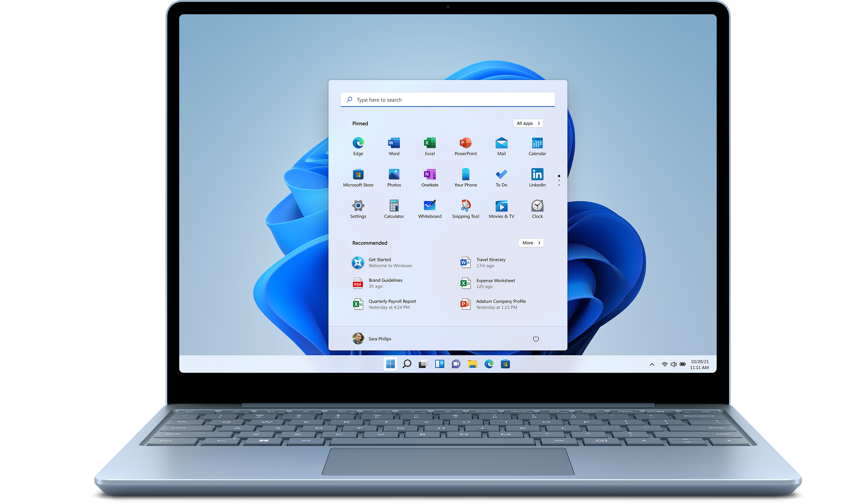Image resolution: width=851 pixels, height=504 pixels.
Task: Open Brand Guidelines PDF
Action: click(x=385, y=283)
